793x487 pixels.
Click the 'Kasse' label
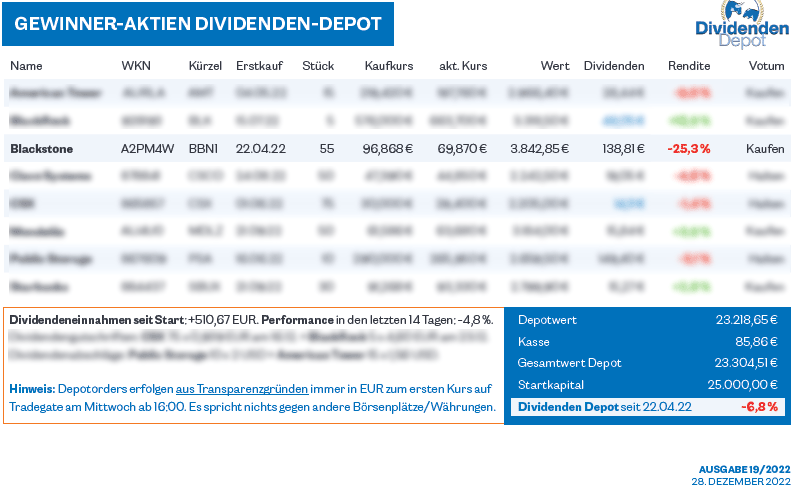pos(534,342)
